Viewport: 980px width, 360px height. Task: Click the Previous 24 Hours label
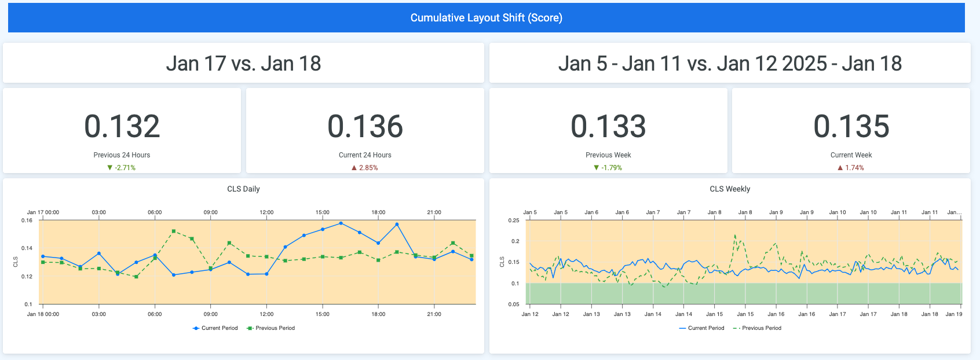coord(122,155)
